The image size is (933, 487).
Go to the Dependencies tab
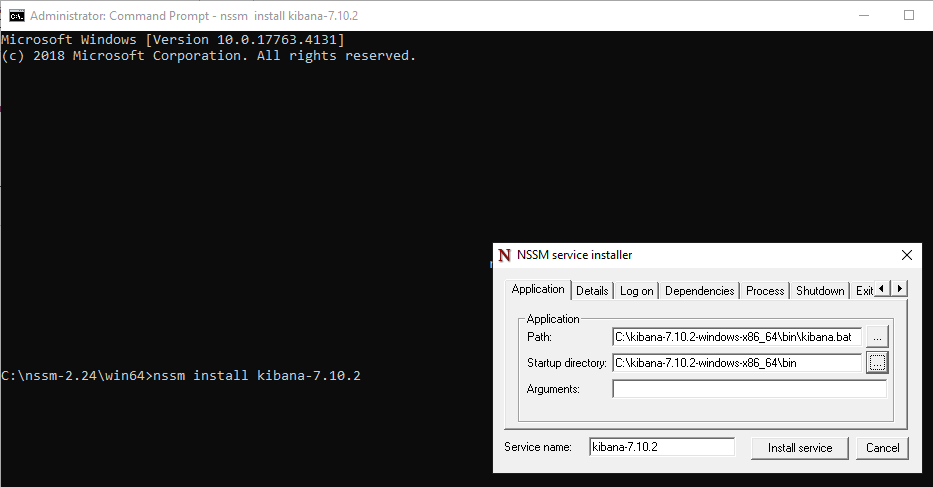click(x=699, y=291)
